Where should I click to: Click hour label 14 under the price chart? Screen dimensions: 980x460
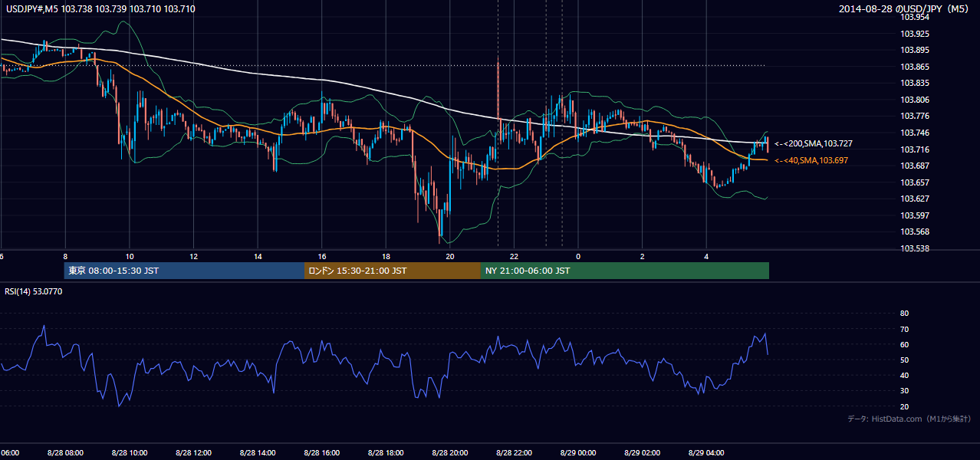point(258,256)
